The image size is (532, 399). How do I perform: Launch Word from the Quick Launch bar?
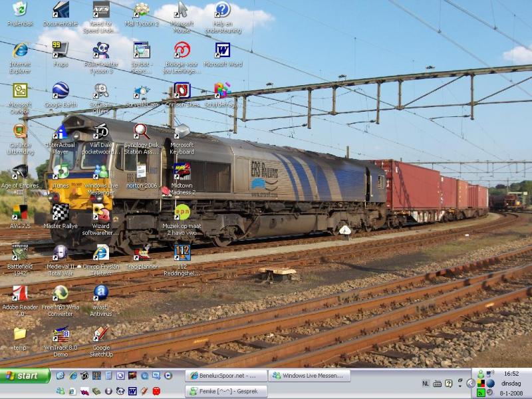pos(132,391)
